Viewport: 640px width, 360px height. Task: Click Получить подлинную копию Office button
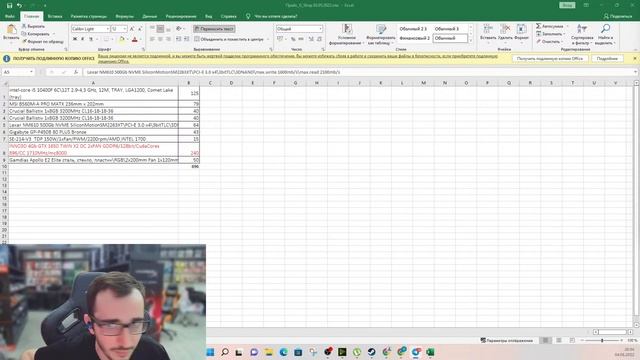pyautogui.click(x=549, y=59)
